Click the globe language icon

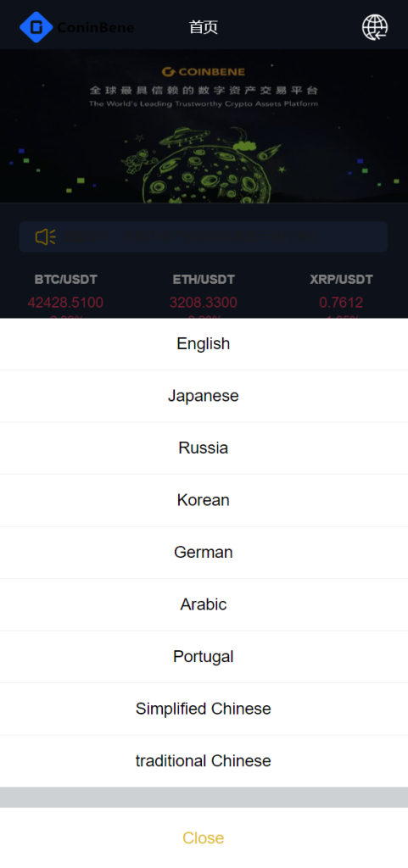pos(375,27)
